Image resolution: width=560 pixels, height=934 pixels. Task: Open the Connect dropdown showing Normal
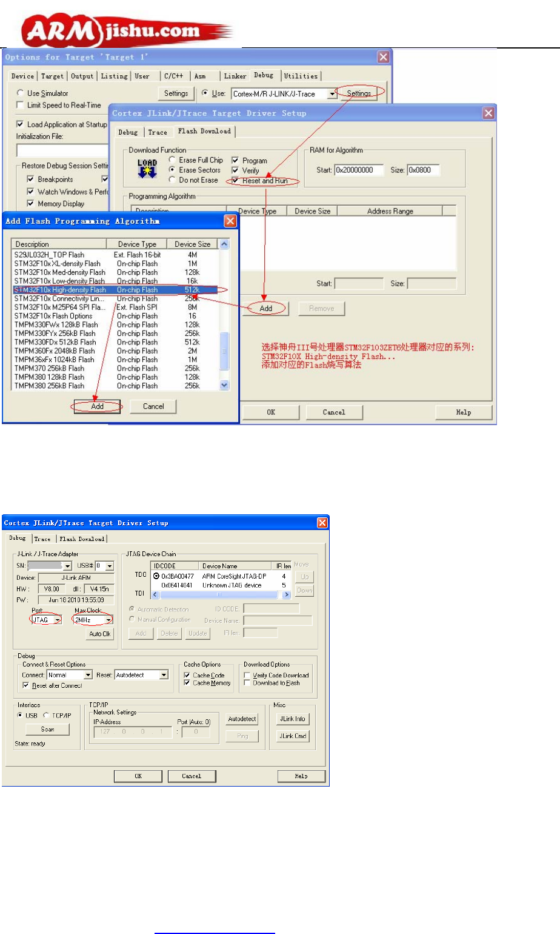click(88, 675)
